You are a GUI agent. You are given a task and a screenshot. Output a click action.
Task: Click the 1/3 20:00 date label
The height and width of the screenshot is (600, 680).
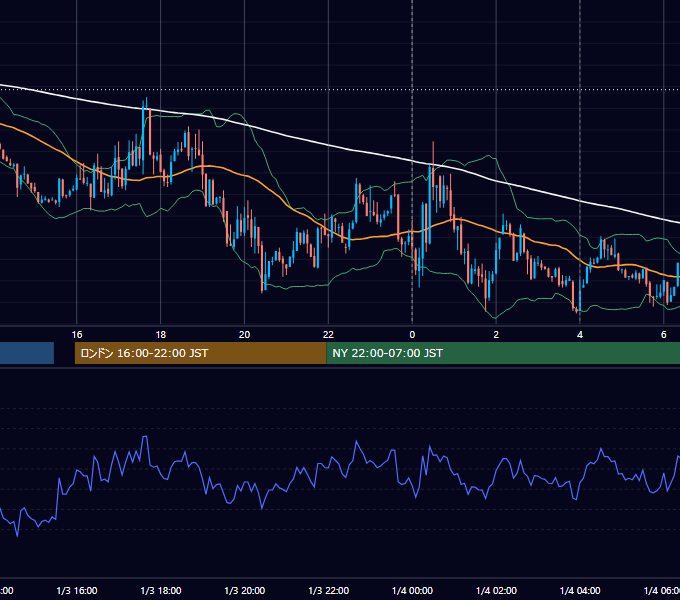(245, 590)
